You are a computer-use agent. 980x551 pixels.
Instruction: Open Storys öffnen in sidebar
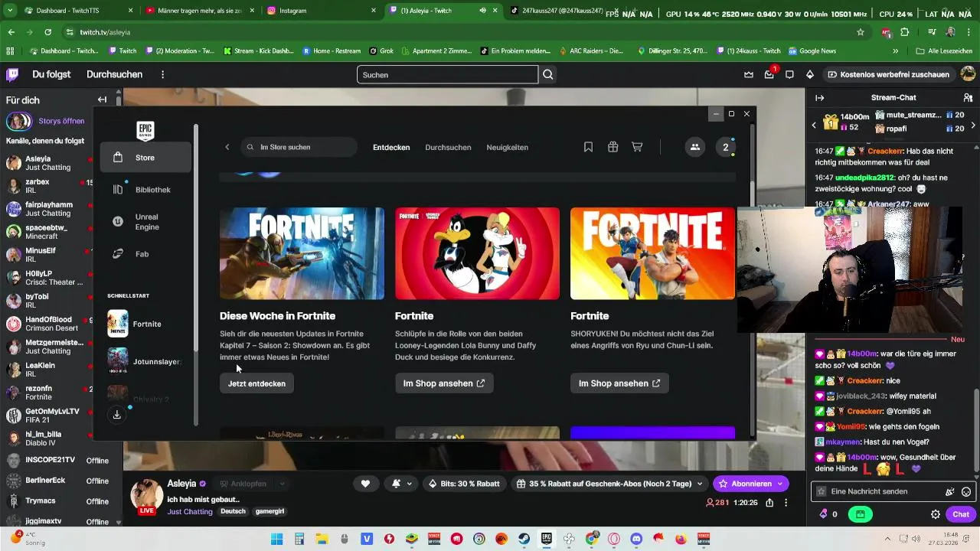point(62,121)
